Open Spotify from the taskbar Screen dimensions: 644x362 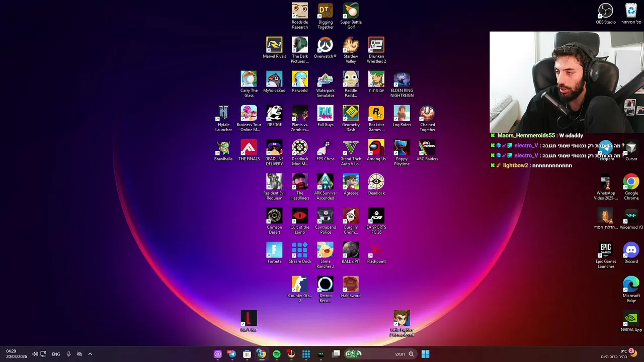click(x=277, y=354)
